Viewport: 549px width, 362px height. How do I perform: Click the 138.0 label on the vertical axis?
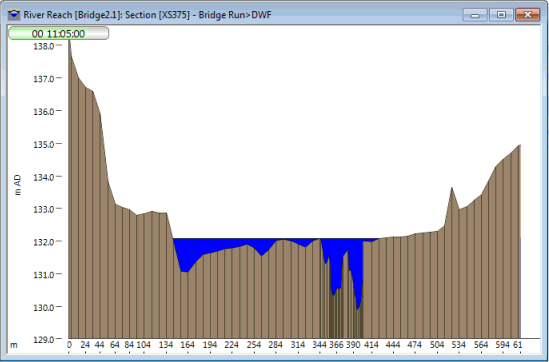pyautogui.click(x=44, y=46)
